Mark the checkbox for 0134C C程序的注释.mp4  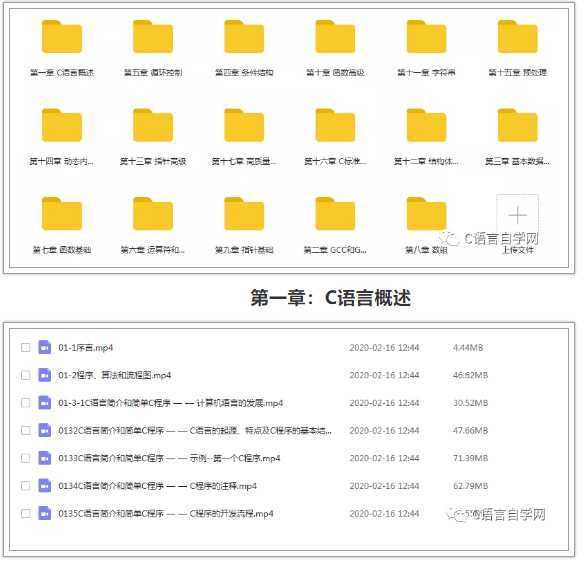pos(25,486)
